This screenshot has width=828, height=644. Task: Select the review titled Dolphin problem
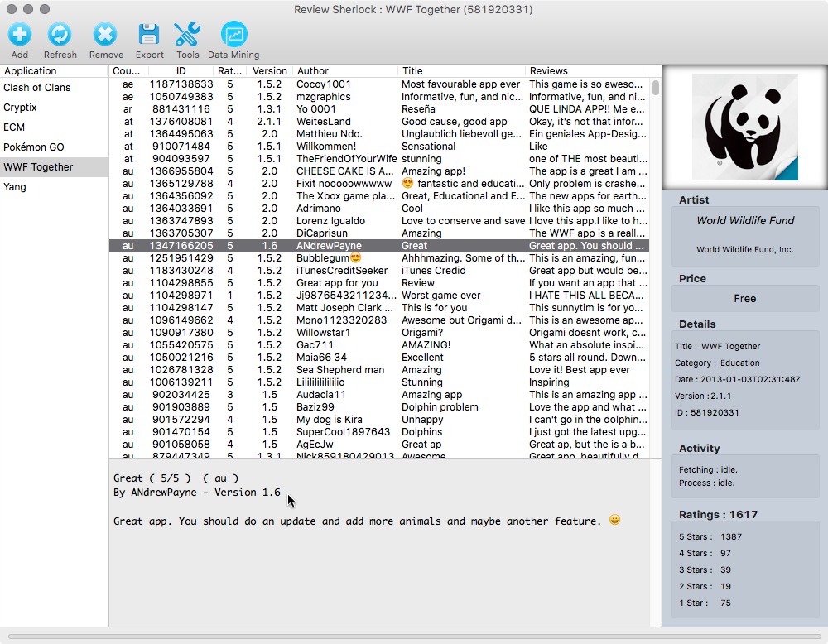(379, 407)
